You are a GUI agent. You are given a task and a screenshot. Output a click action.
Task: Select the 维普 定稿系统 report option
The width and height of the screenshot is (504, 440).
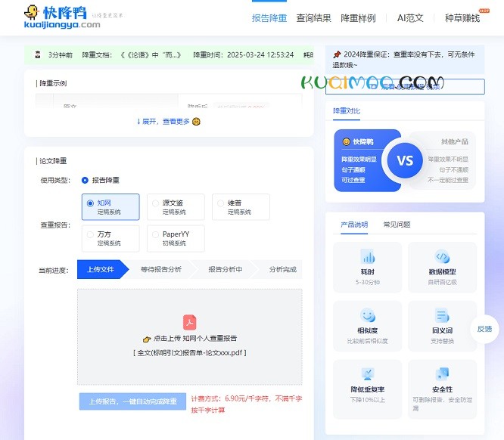(241, 207)
